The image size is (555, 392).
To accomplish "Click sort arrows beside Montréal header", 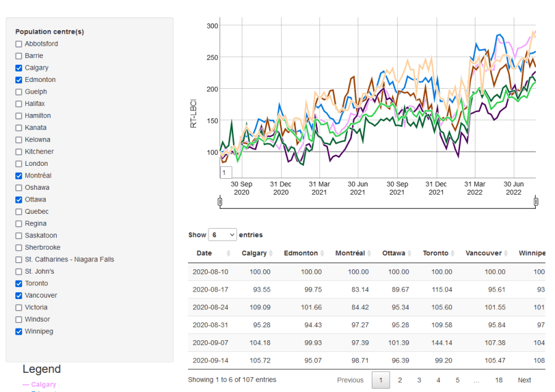I will click(370, 253).
